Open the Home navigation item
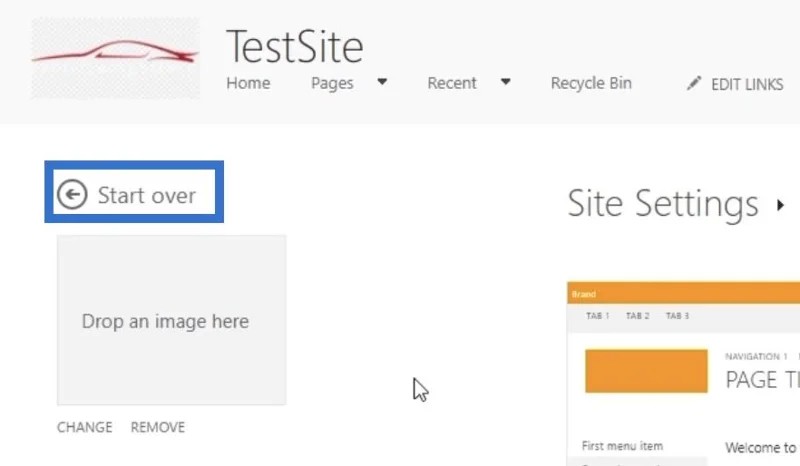 (248, 83)
